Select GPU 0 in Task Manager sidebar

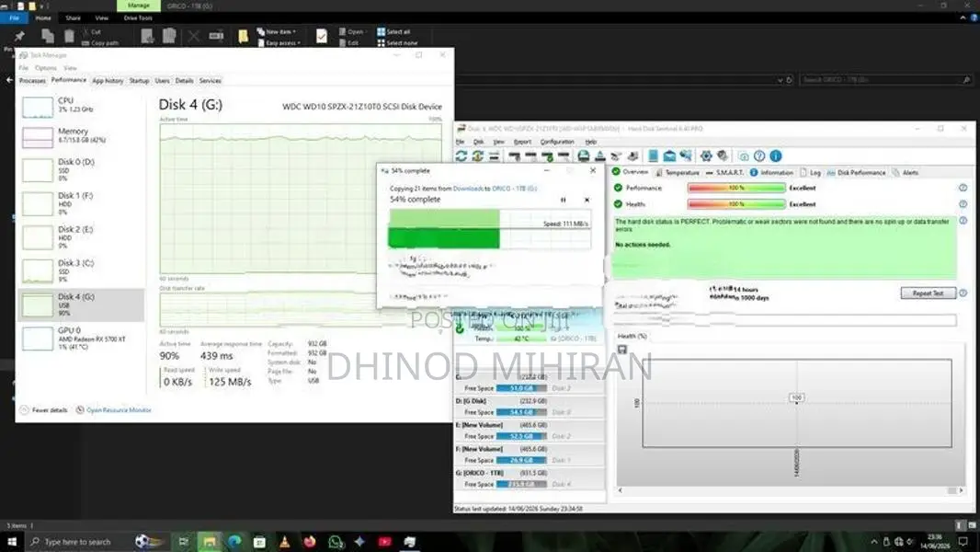[x=81, y=339]
